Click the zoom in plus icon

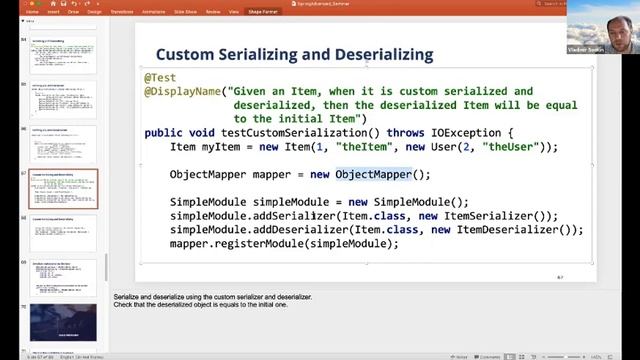coord(584,357)
